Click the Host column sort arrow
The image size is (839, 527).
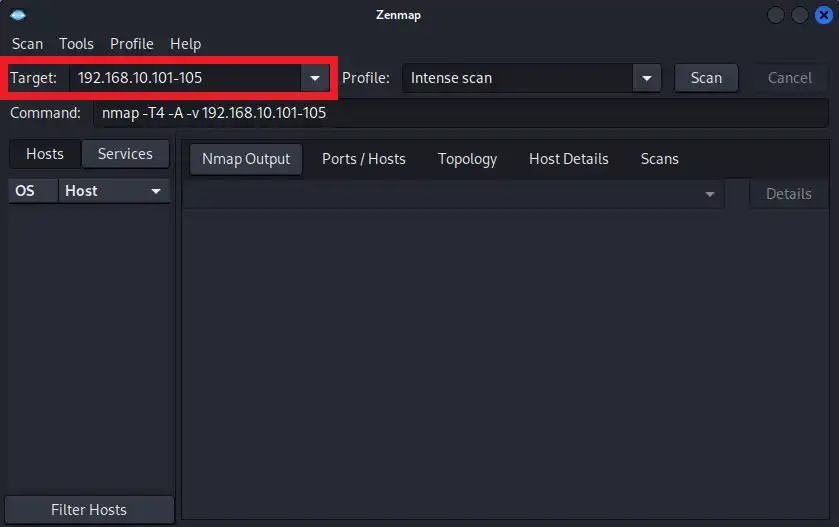coord(156,192)
